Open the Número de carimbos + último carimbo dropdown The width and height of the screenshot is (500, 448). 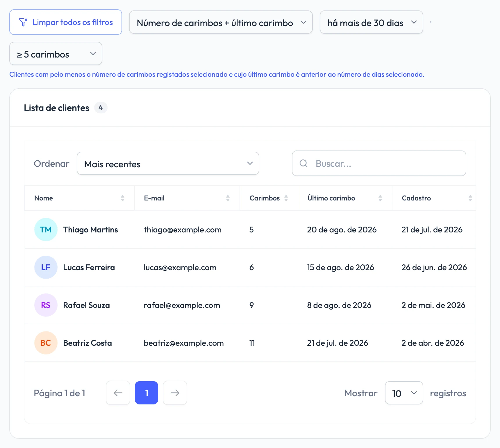coord(221,22)
